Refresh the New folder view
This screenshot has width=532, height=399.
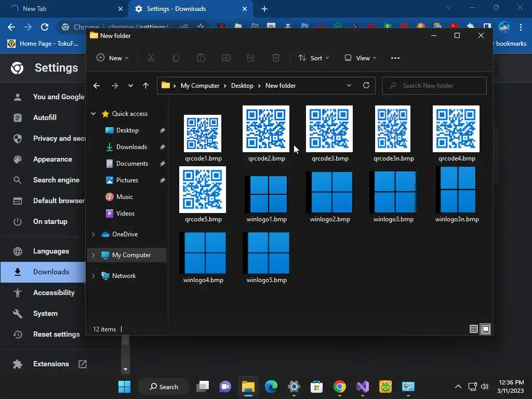click(x=366, y=86)
